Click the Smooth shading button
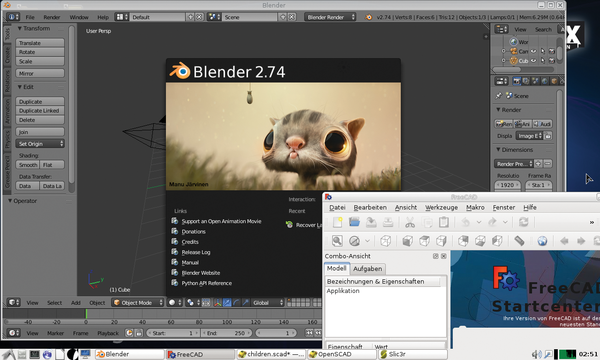Viewport: 600px width, 360px height. [28, 165]
